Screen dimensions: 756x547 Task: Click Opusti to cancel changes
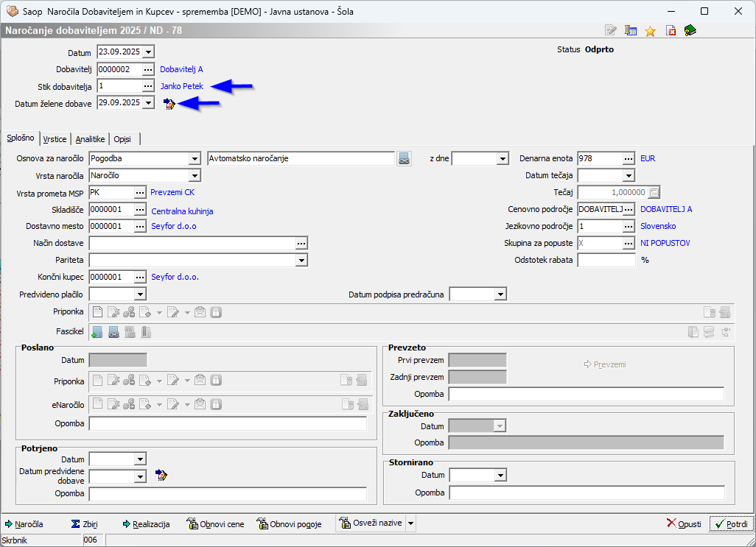(684, 524)
